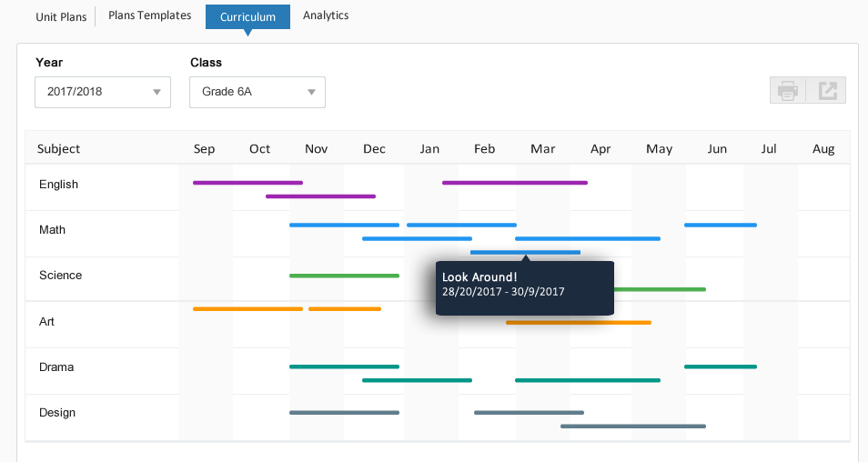
Task: Click the Subject column header
Action: click(59, 149)
